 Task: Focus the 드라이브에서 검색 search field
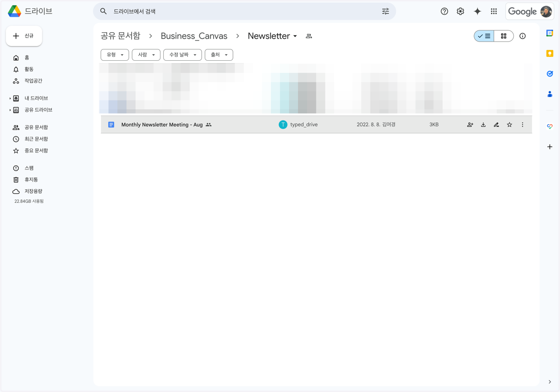click(x=245, y=11)
